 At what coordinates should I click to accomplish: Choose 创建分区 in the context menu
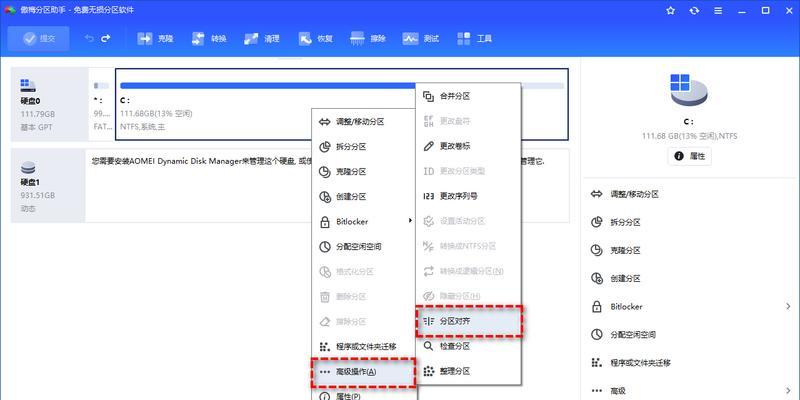tap(363, 197)
